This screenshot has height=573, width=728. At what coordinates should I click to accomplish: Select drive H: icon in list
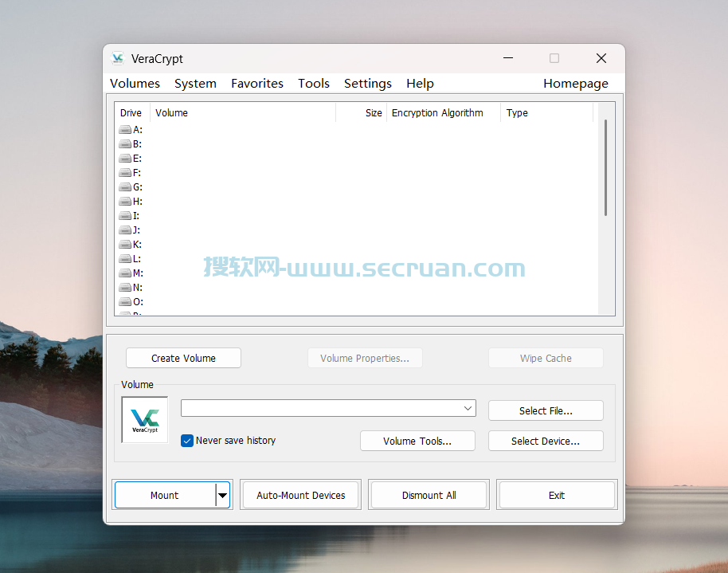point(125,202)
